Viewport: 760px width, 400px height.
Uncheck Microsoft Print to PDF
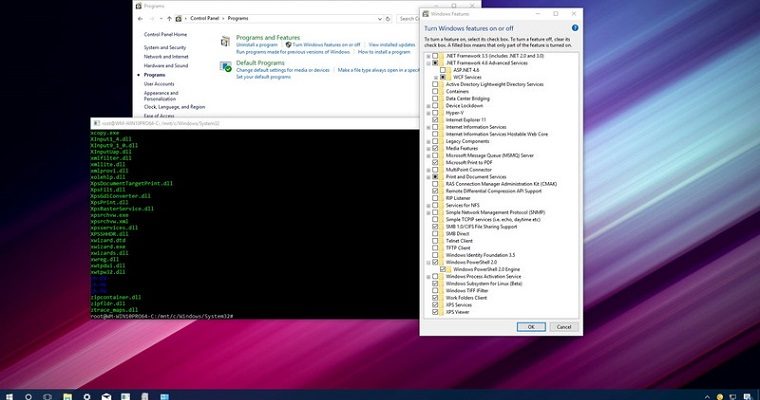[435, 162]
